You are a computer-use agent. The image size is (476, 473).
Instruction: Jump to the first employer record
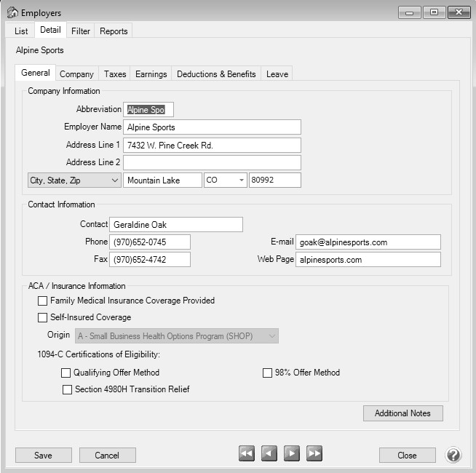click(x=247, y=454)
